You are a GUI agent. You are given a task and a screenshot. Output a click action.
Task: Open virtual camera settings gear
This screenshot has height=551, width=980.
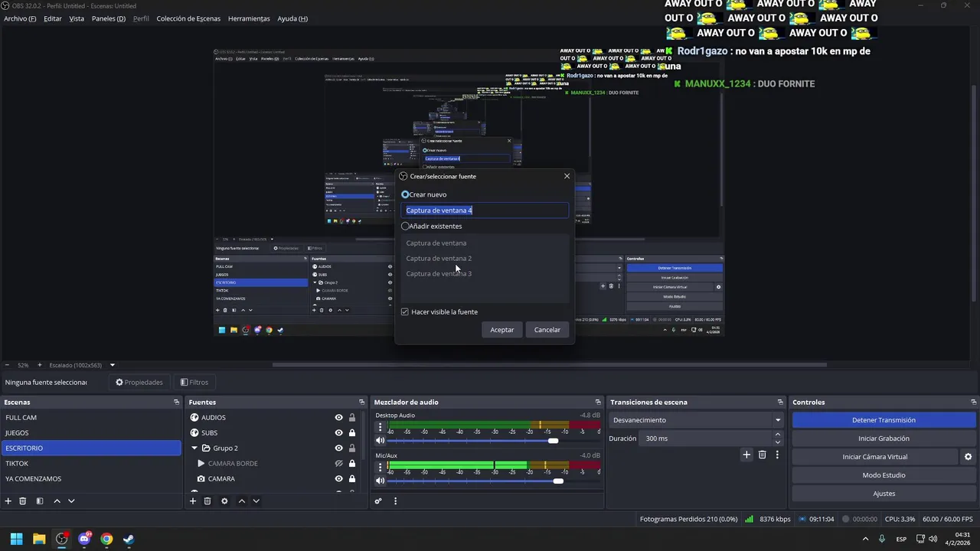968,457
